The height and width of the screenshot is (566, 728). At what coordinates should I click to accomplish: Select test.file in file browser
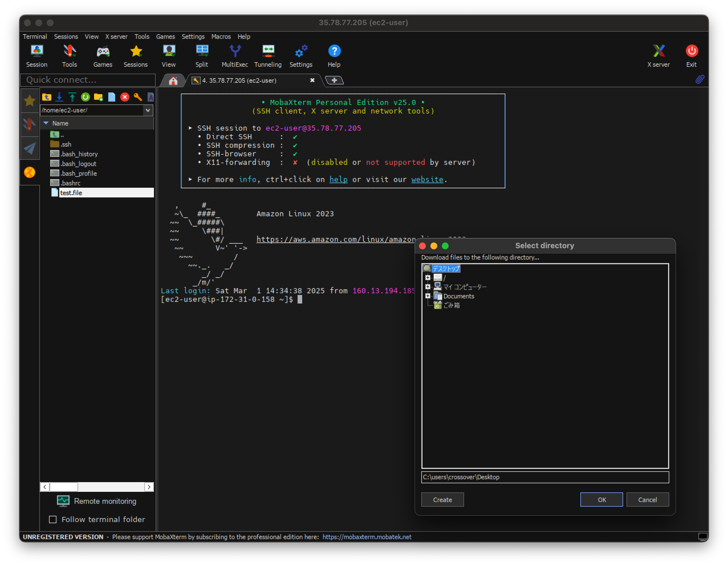pos(71,193)
